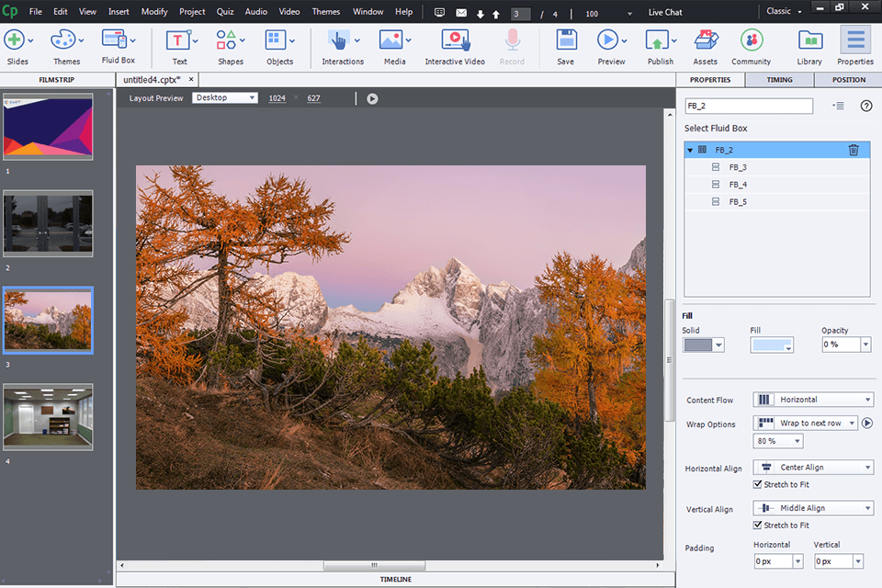
Task: Click the 1024 layout width value
Action: (x=277, y=98)
